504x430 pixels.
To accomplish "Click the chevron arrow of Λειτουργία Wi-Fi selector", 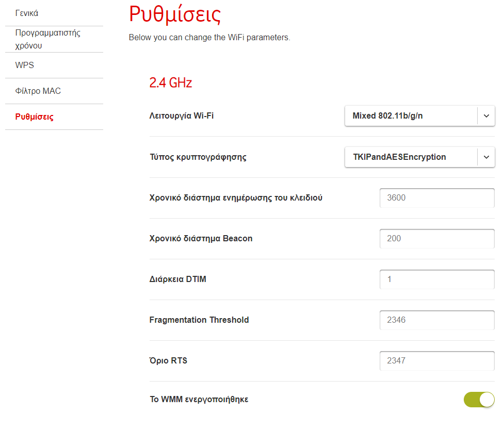I will point(486,115).
